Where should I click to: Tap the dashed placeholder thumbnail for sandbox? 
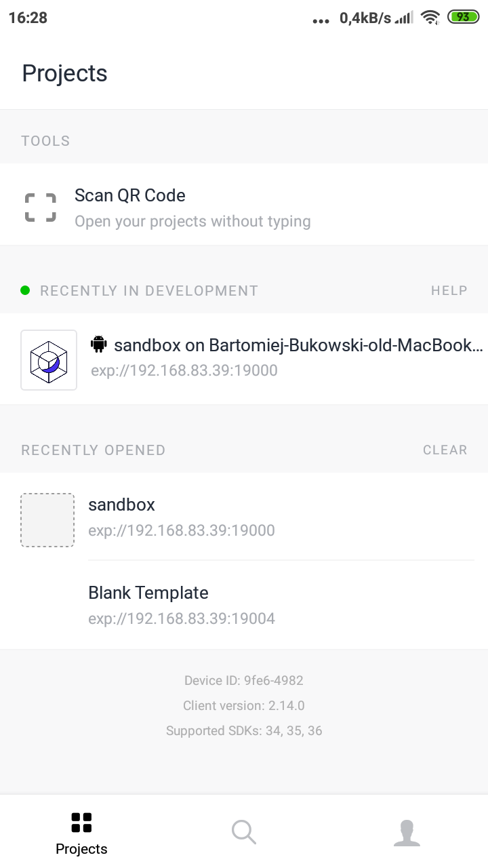[47, 519]
